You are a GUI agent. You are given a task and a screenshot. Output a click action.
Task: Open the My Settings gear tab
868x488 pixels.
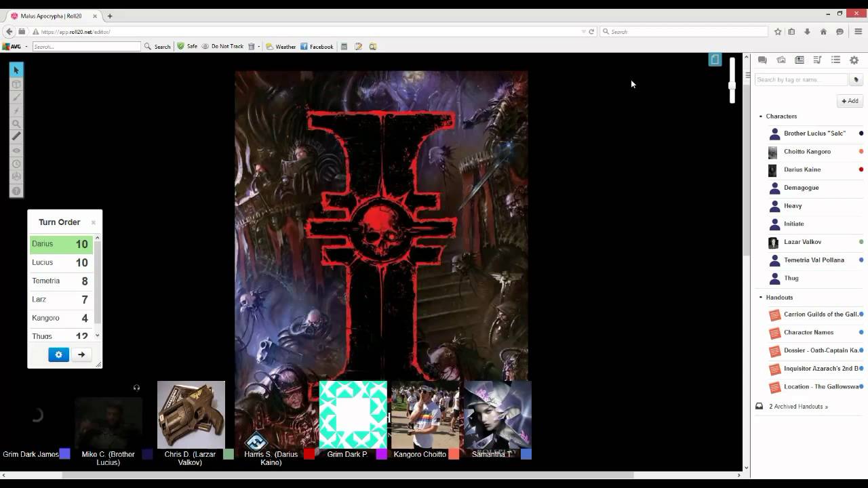pos(854,60)
